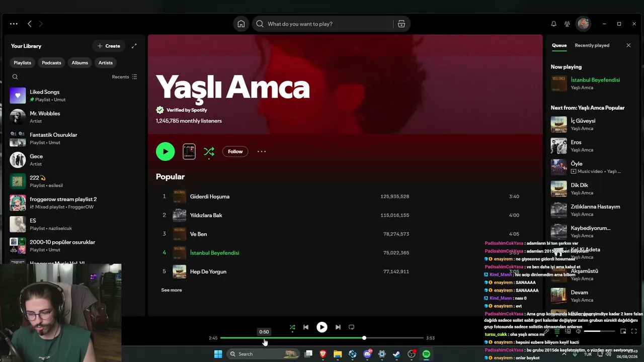Image resolution: width=644 pixels, height=362 pixels.
Task: Skip to the next track
Action: tap(338, 327)
